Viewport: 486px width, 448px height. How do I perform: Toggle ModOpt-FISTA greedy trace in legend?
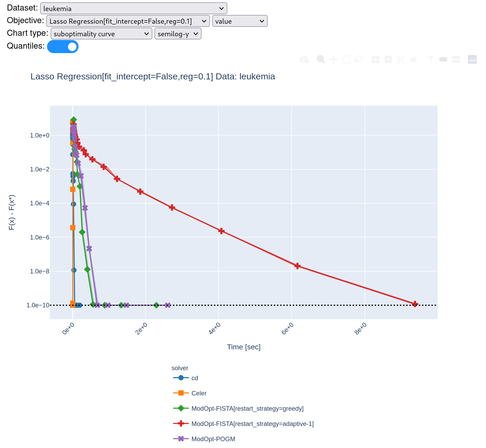coord(238,409)
